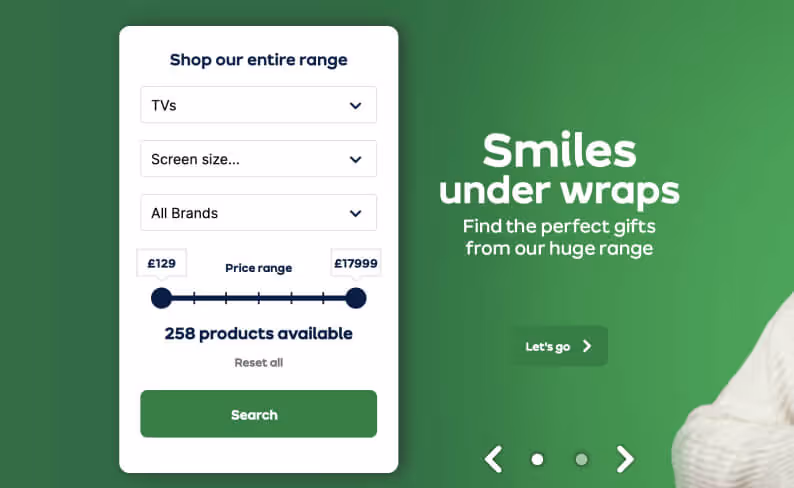794x488 pixels.
Task: Go to next carousel slide arrow
Action: [625, 459]
